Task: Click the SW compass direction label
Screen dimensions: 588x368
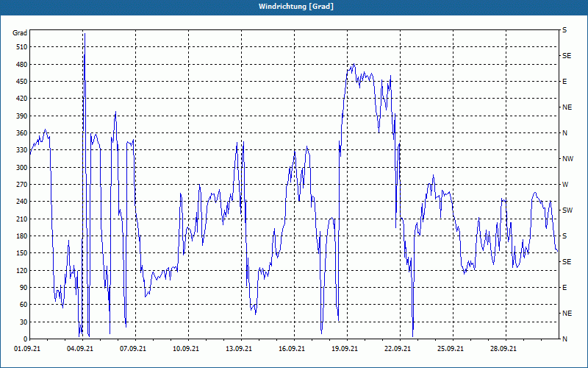Action: click(x=567, y=210)
